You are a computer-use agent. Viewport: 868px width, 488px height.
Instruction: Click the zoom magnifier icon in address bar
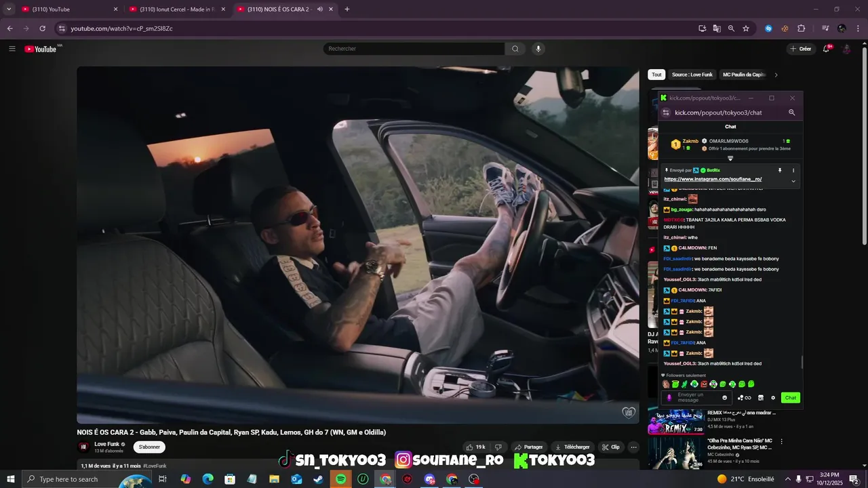(731, 28)
